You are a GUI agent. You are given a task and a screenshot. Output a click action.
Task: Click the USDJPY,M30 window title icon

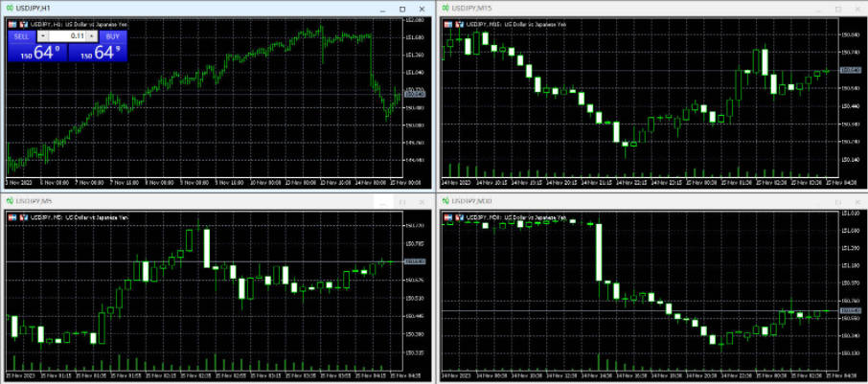pyautogui.click(x=445, y=201)
